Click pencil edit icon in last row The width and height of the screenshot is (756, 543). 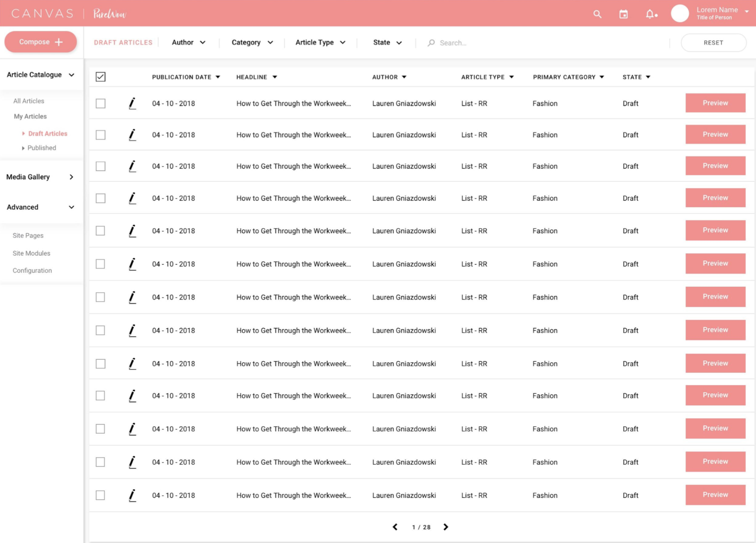pos(132,495)
